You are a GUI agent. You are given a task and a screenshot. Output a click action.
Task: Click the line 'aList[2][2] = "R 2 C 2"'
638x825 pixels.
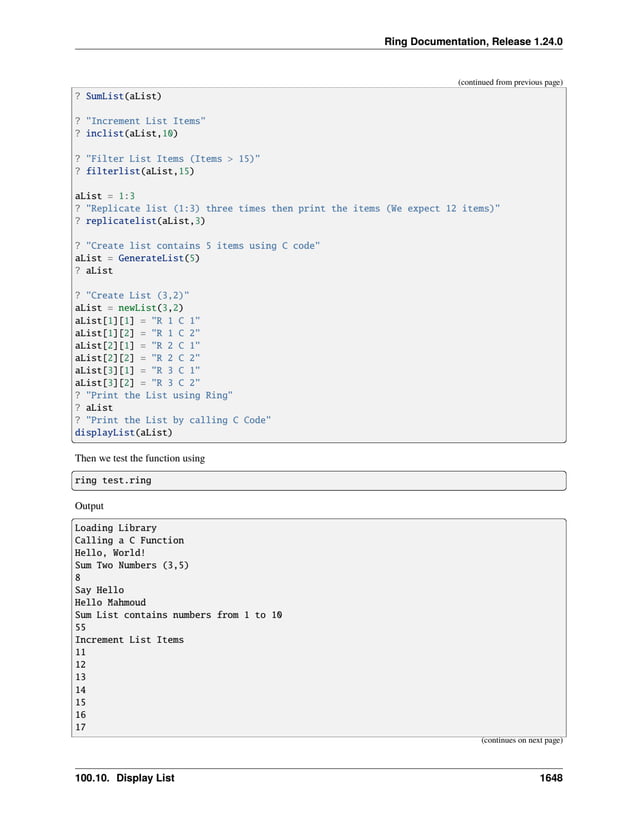point(137,358)
